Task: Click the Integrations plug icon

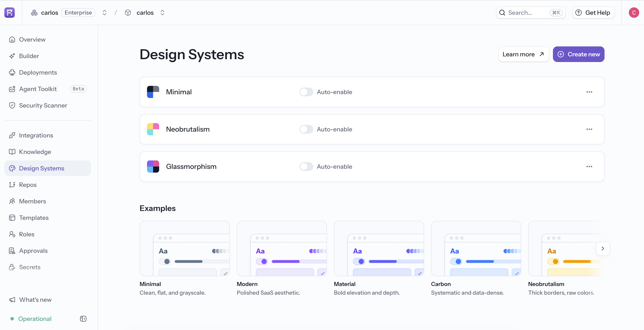Action: (x=12, y=135)
